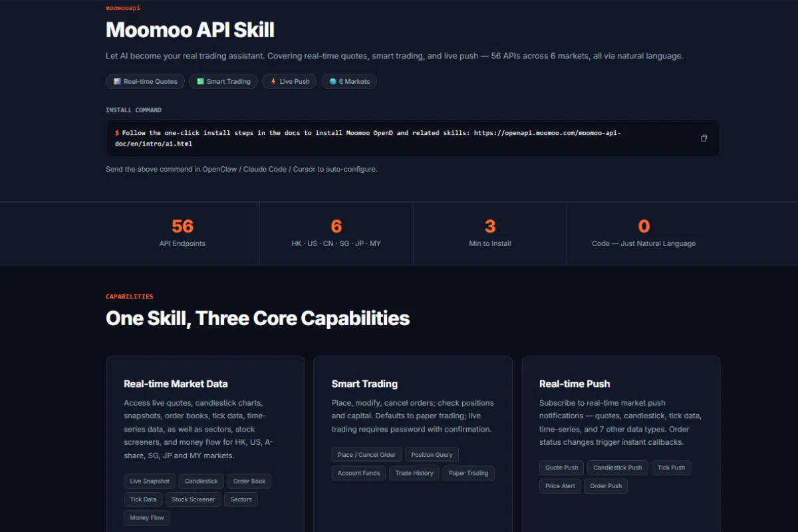Click the HK · US · CN · SG · JP · MY text

tap(336, 243)
